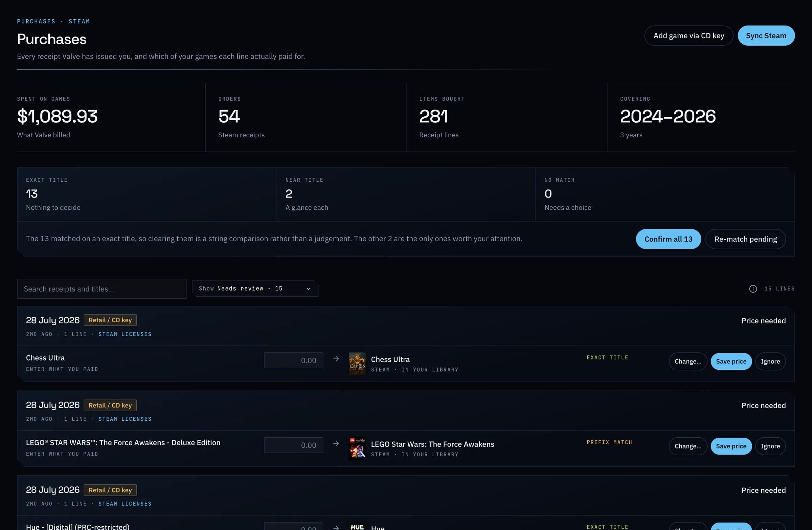
Task: Click the No Match summary card
Action: pos(665,194)
